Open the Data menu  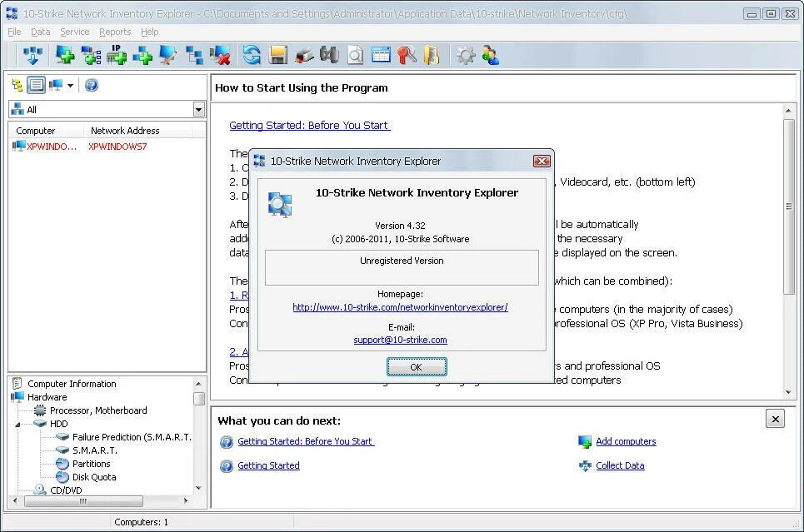(x=41, y=32)
